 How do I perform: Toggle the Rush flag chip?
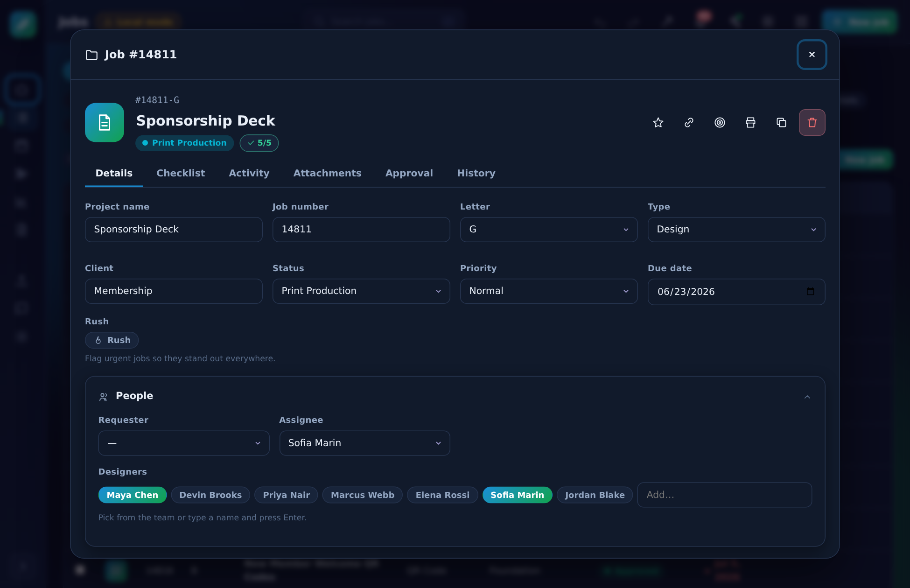pos(112,340)
